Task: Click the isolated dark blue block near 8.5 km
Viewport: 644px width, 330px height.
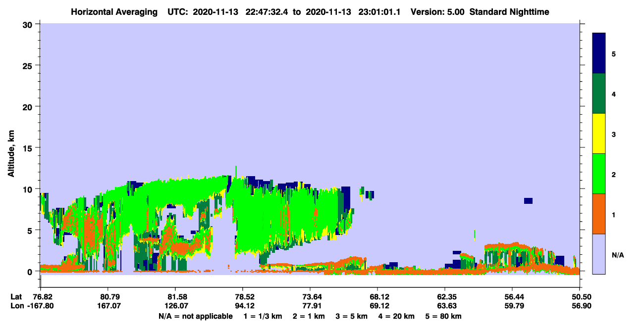Action: 528,201
